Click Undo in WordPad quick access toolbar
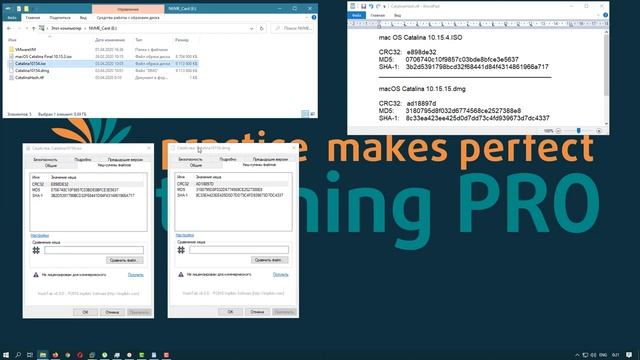 371,6
